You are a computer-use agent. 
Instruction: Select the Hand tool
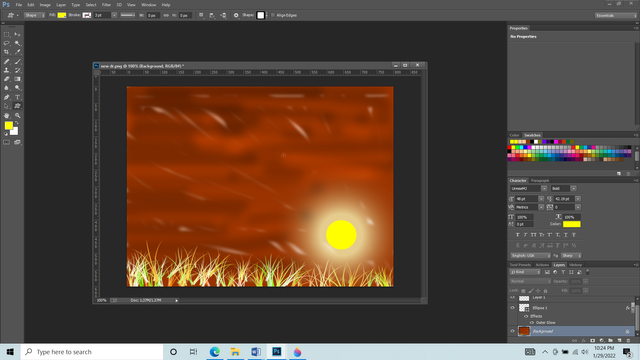click(7, 116)
